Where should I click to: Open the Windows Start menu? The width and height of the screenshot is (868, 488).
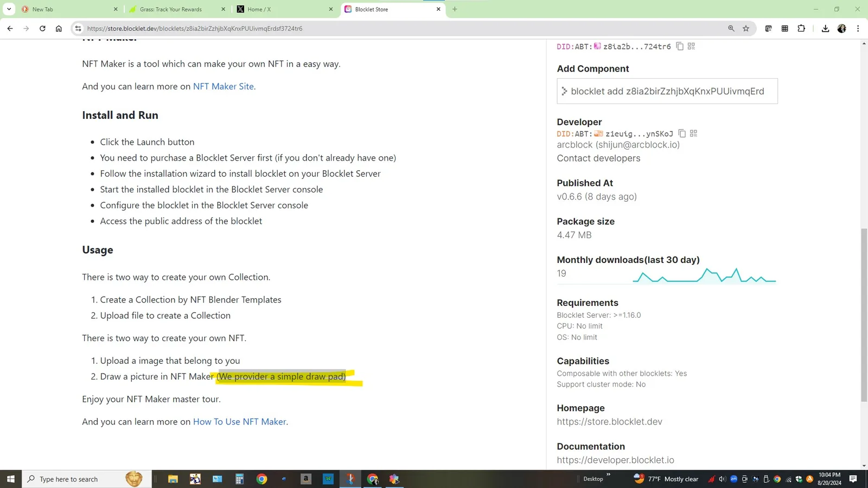point(10,479)
